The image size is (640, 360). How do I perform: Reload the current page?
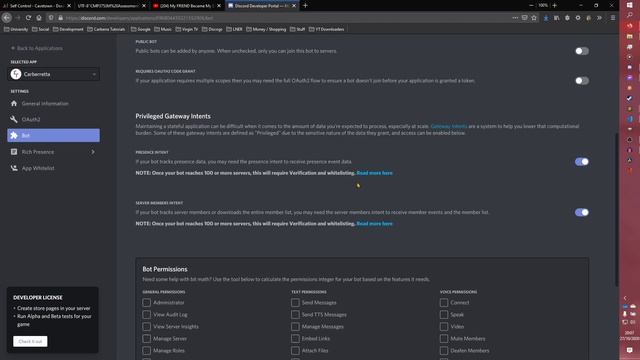(28, 18)
